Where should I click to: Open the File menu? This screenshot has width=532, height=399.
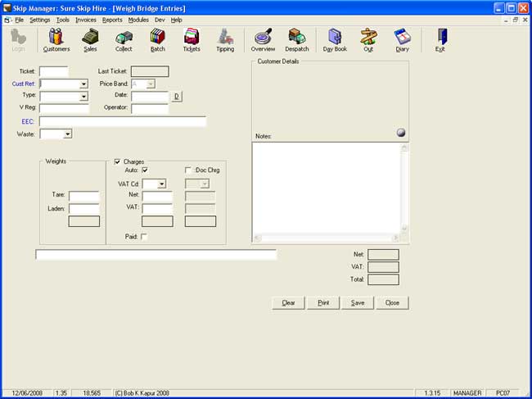tap(20, 20)
